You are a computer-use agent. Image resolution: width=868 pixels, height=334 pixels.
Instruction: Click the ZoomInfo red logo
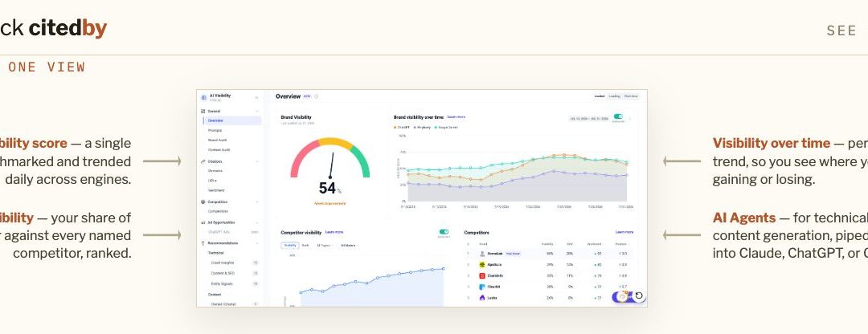(x=482, y=276)
